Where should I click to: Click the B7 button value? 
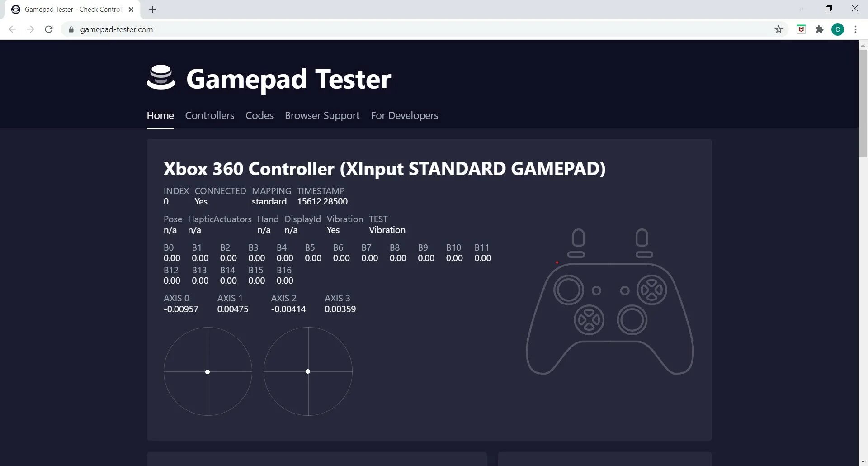(370, 258)
